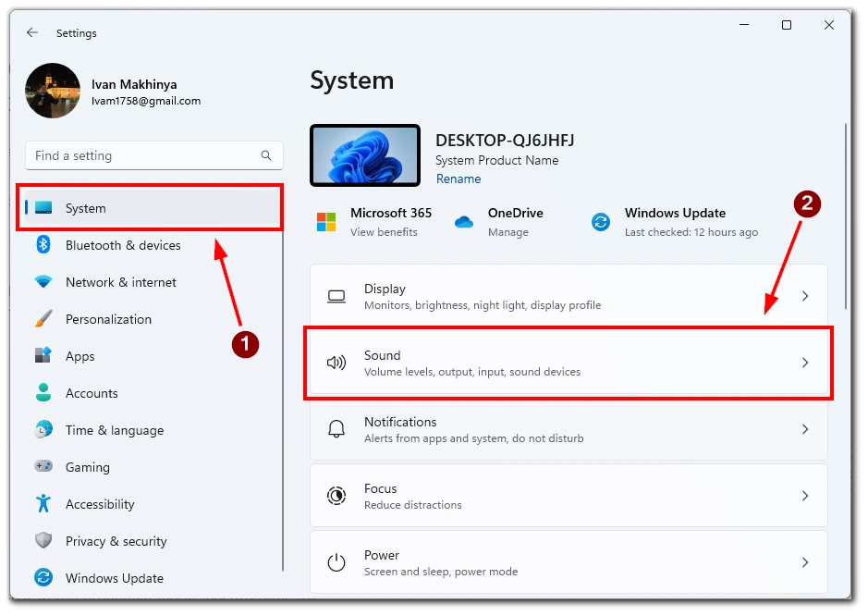This screenshot has width=868, height=616.
Task: Click the account email address text
Action: 146,101
